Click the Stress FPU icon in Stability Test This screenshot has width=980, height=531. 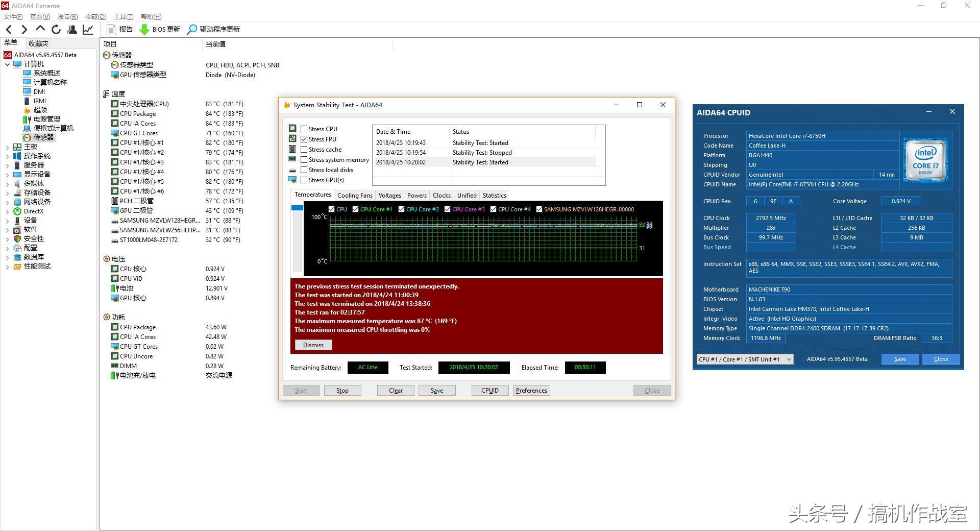point(292,138)
